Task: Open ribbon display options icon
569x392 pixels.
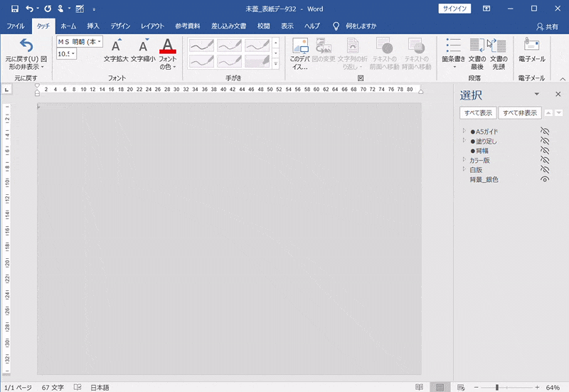Action: [x=486, y=9]
